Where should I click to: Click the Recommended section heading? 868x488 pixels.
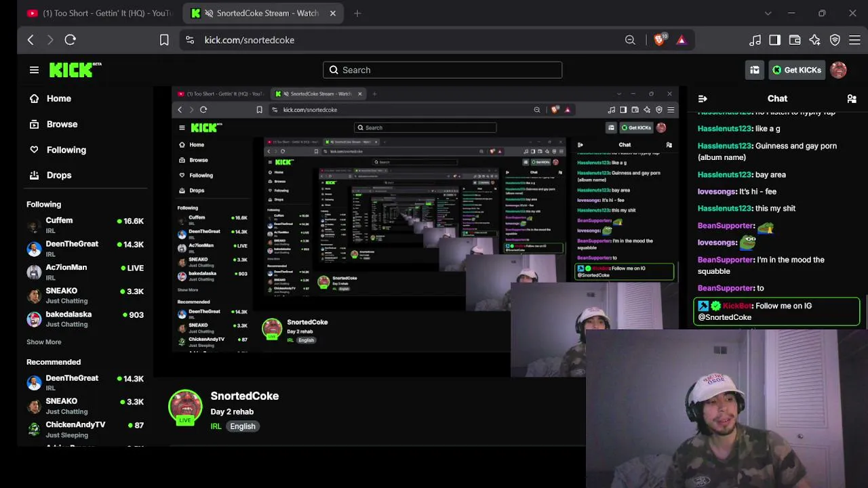(x=54, y=362)
